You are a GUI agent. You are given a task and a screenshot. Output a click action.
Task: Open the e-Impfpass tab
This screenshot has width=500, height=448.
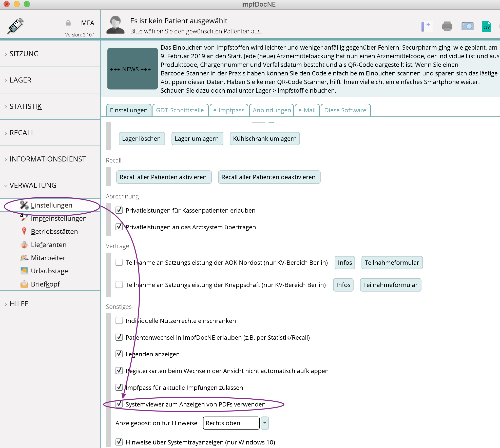tap(229, 110)
